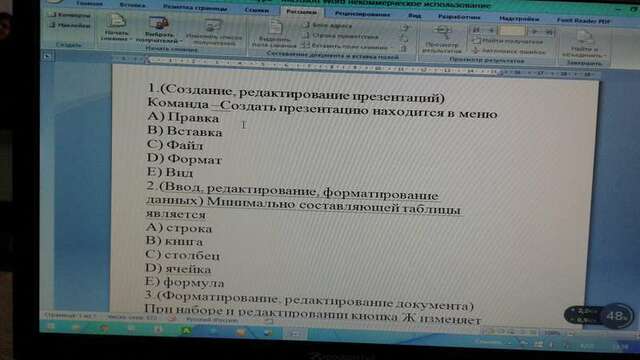Click the answer line 'C) столбец'
The image size is (640, 360).
[182, 255]
